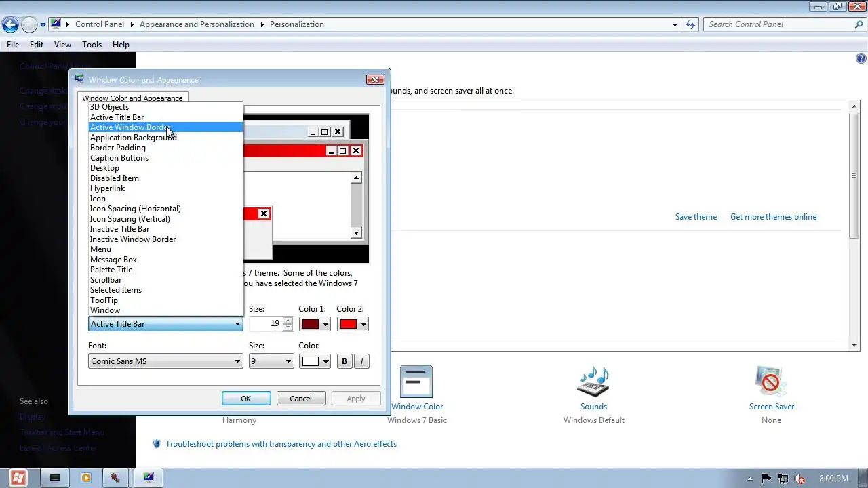Open the media player taskbar icon
This screenshot has height=488, width=868.
pos(86,478)
